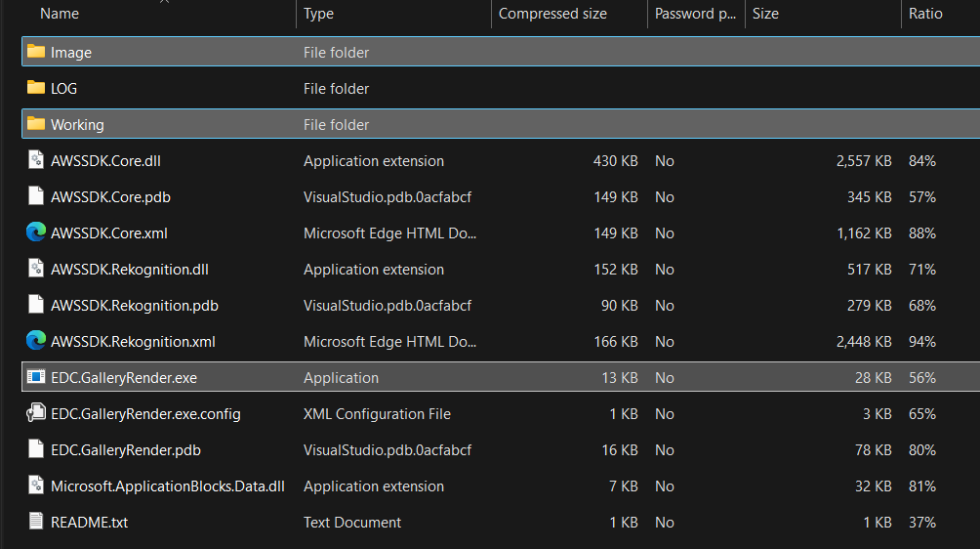Image resolution: width=980 pixels, height=549 pixels.
Task: Select the Microsoft.ApplicationBlocks.Data.dll file name
Action: click(168, 486)
